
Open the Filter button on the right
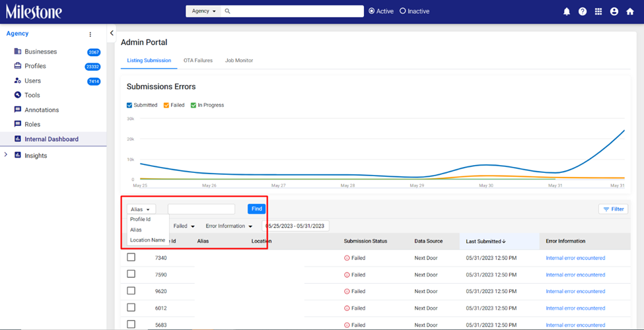coord(613,209)
